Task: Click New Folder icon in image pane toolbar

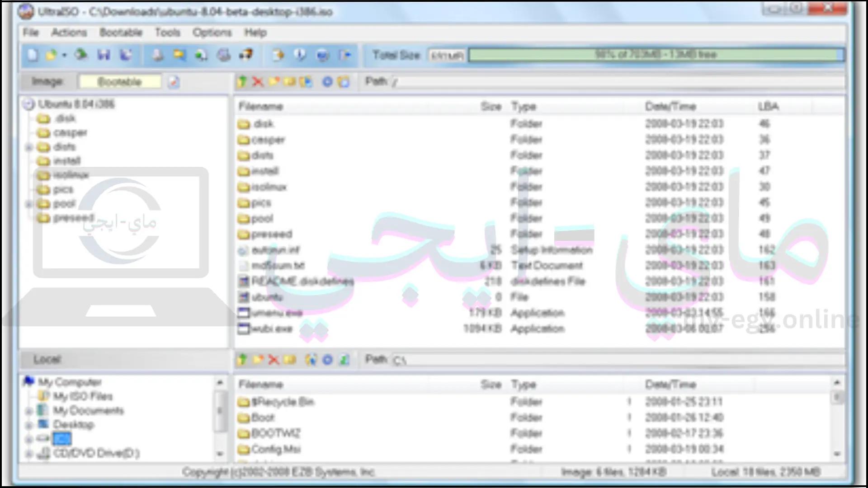Action: [x=274, y=81]
